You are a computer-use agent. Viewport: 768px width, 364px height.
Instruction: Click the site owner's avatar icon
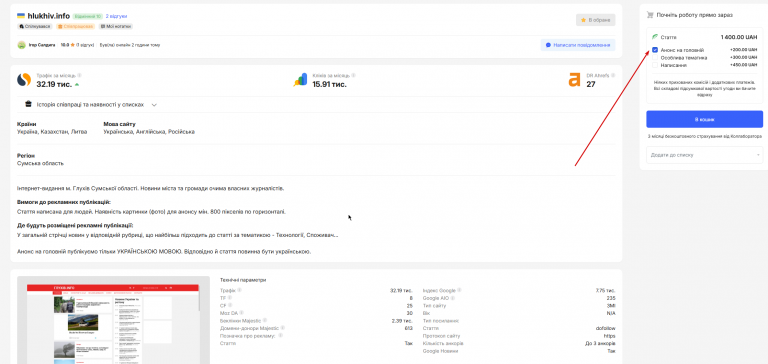pos(22,45)
